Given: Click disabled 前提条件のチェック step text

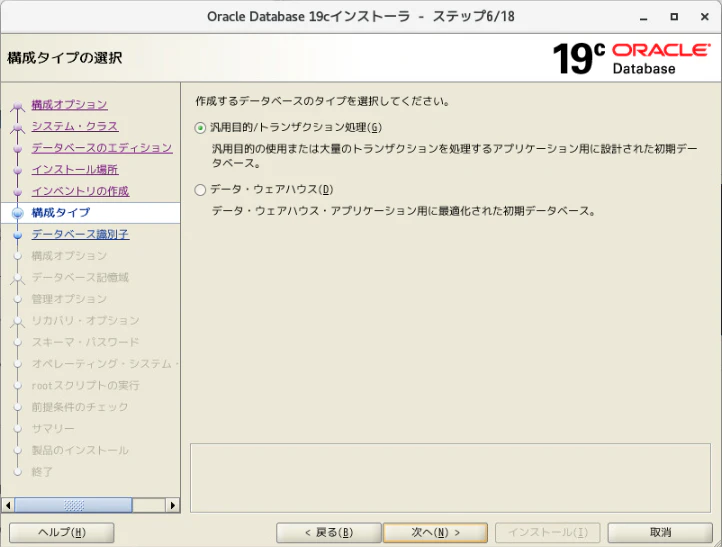Looking at the screenshot, I should pyautogui.click(x=80, y=407).
